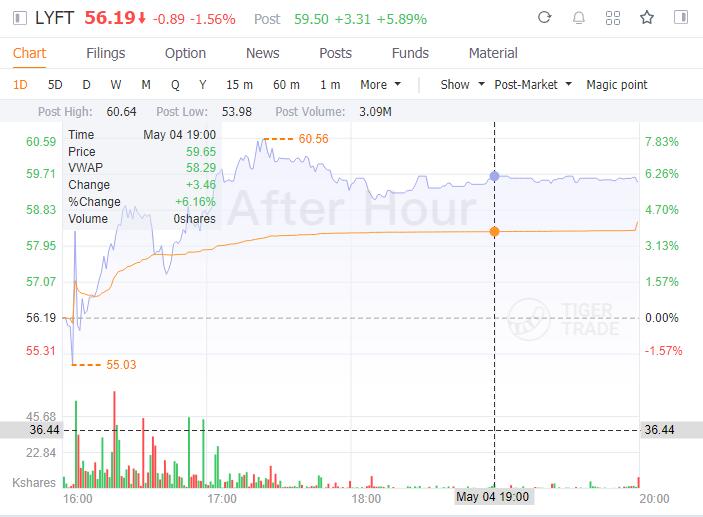
Task: Click the Post Volume 3.09M value
Action: coord(375,112)
